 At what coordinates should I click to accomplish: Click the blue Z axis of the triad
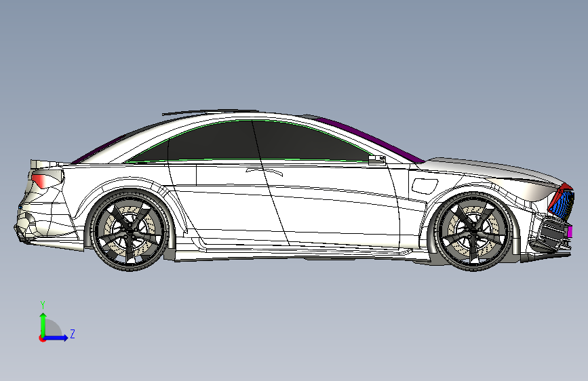point(56,338)
